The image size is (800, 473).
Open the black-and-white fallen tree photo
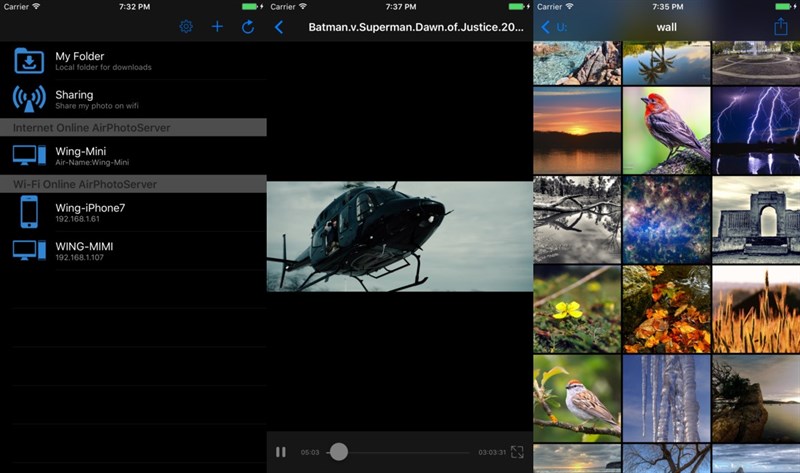[577, 220]
